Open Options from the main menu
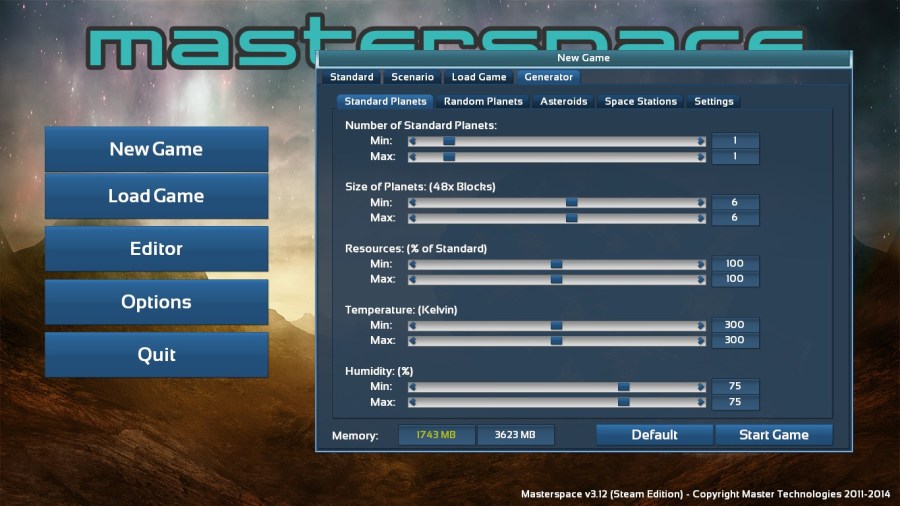The height and width of the screenshot is (506, 900). [x=156, y=302]
